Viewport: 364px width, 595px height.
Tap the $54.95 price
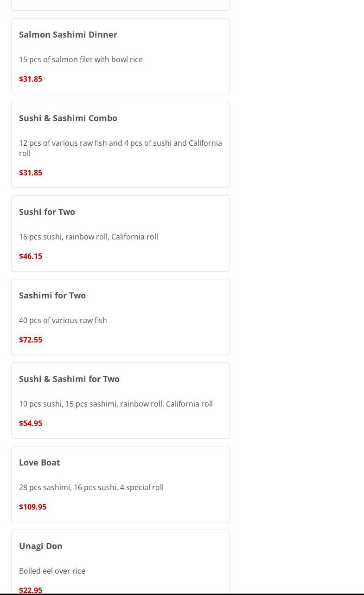(31, 423)
